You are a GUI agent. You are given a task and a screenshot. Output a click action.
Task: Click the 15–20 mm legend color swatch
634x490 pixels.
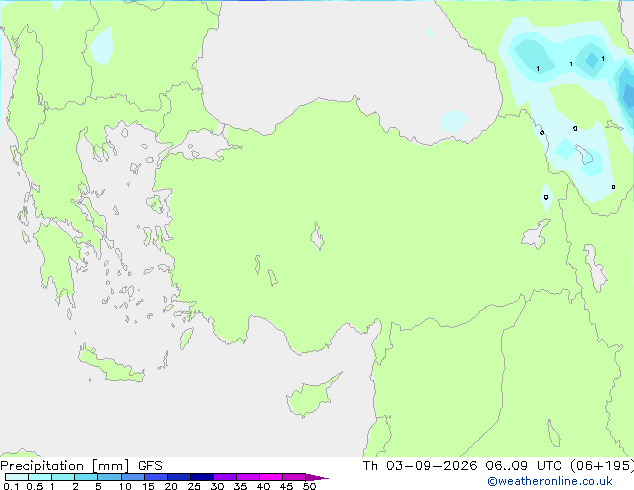pos(155,477)
